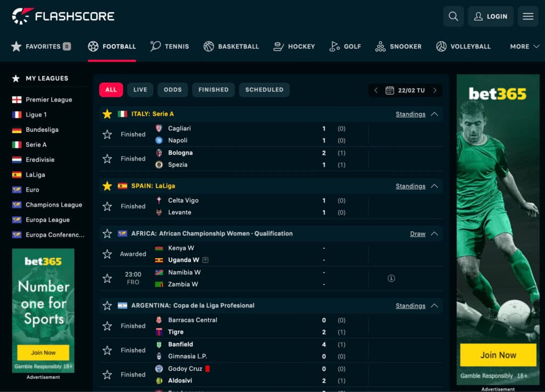
Task: Unfavorite the SPAIN: LaLiga league star
Action: point(107,186)
